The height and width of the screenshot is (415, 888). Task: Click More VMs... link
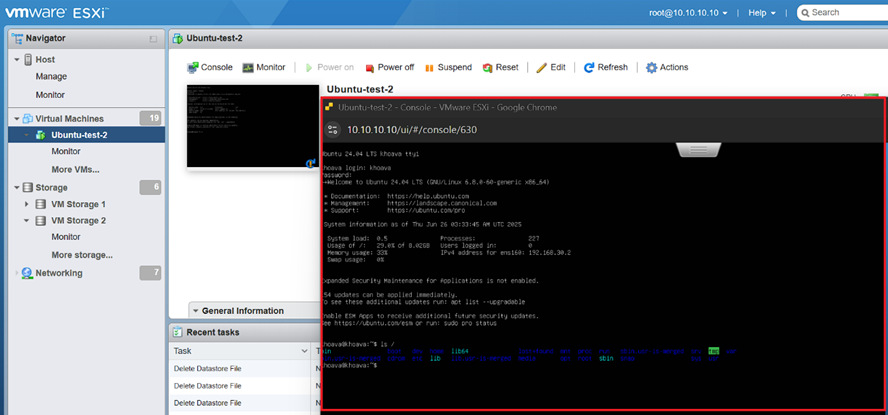tap(75, 169)
